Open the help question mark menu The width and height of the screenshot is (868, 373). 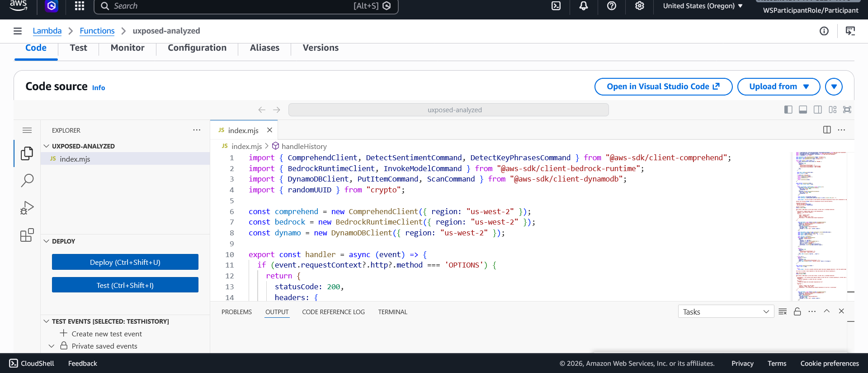tap(612, 6)
